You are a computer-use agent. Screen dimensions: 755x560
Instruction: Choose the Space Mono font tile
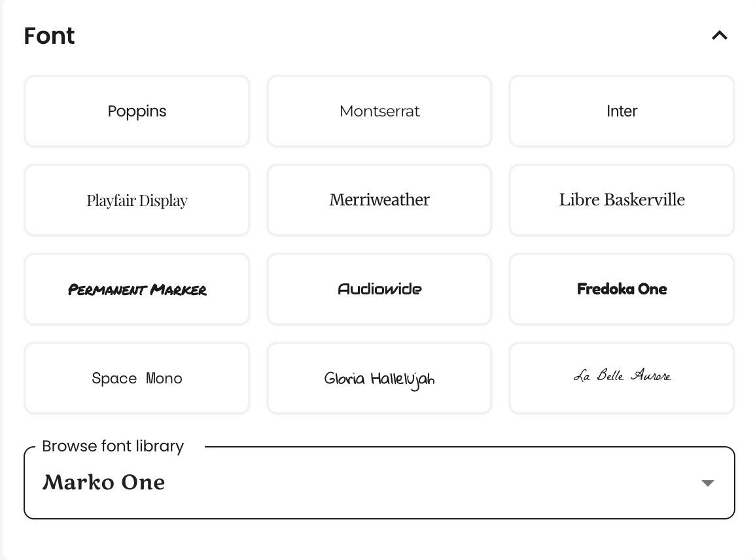click(x=137, y=379)
